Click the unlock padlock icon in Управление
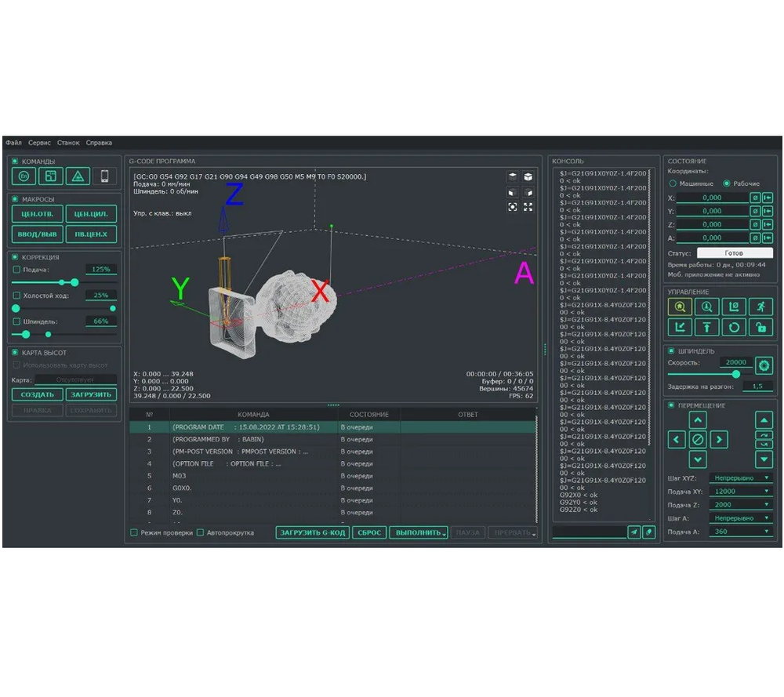The height and width of the screenshot is (697, 784). [x=760, y=327]
